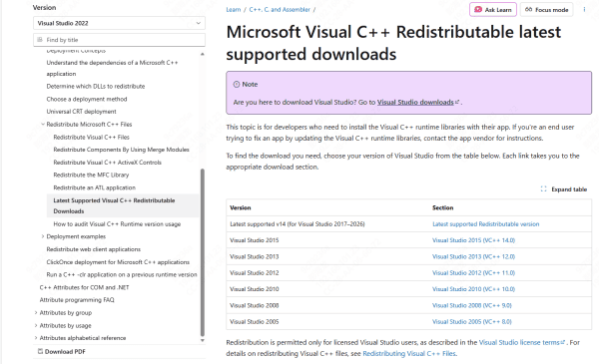Screen dimensions: 599x364
Task: Click the Find by title search field
Action: pyautogui.click(x=119, y=40)
